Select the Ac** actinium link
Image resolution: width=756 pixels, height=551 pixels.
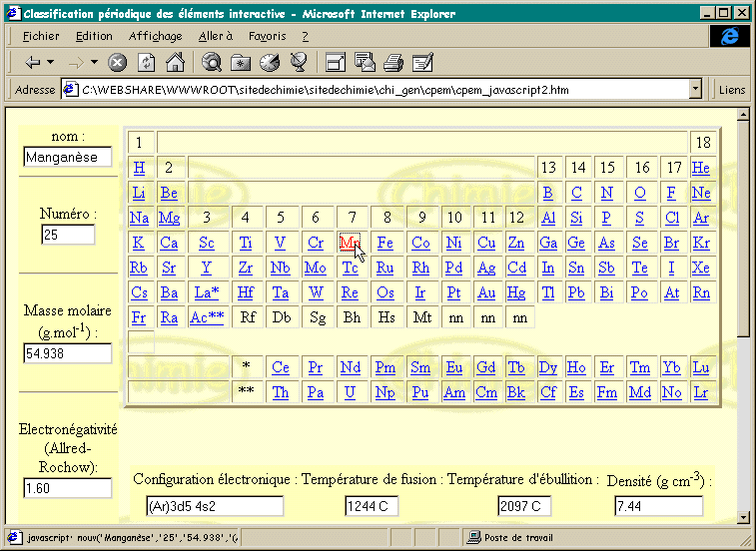(207, 317)
